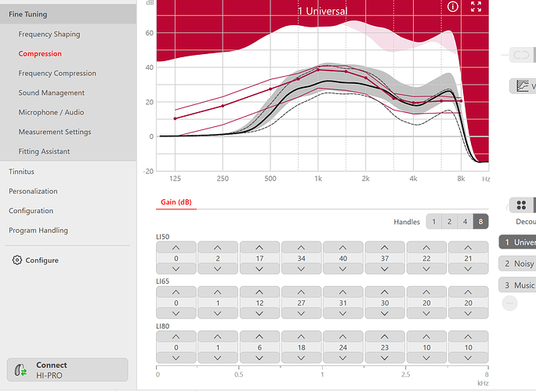This screenshot has width=536, height=392.
Task: Open Frequency Shaping in sidebar
Action: 49,34
